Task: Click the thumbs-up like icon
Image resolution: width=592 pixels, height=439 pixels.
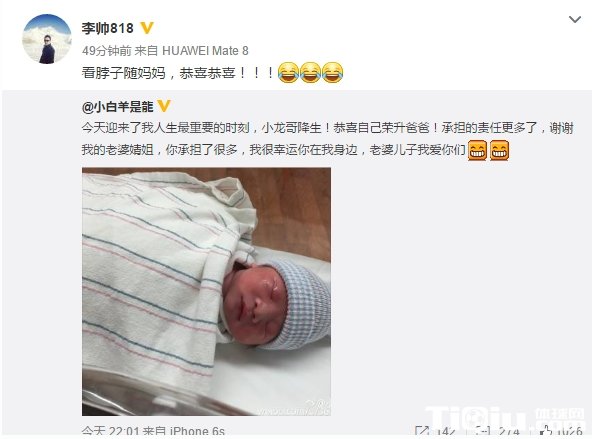Action: tap(546, 431)
